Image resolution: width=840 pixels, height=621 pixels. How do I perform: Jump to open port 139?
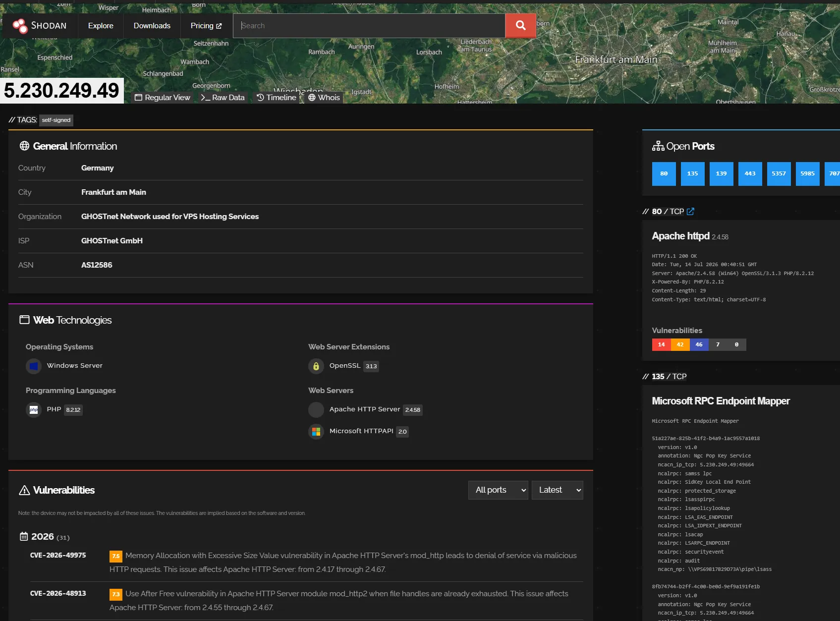click(x=722, y=174)
